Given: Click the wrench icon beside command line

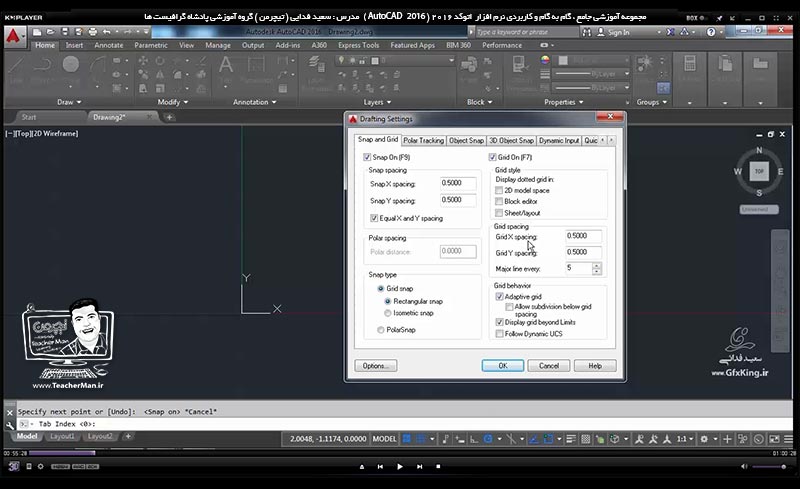Looking at the screenshot, I should [x=10, y=424].
